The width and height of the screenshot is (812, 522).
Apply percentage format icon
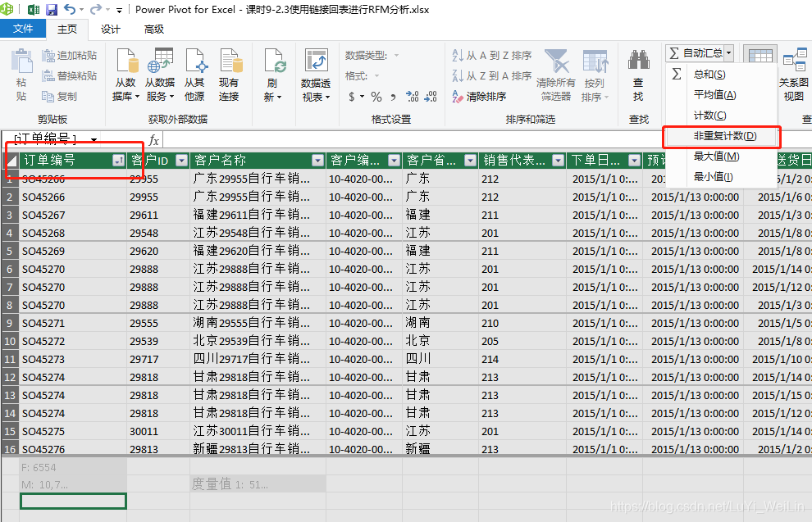[376, 96]
